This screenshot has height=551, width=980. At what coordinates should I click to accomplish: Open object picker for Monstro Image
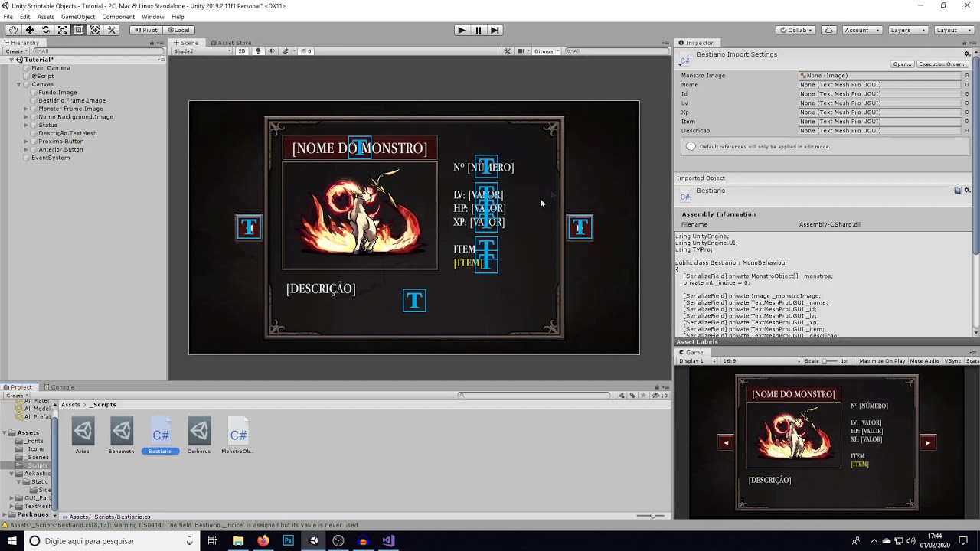click(x=966, y=76)
